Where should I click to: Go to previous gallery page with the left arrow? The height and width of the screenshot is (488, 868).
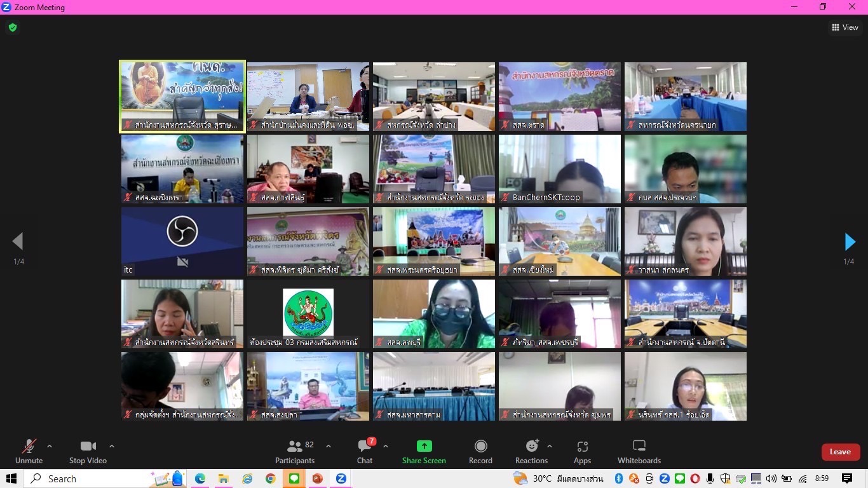point(18,241)
